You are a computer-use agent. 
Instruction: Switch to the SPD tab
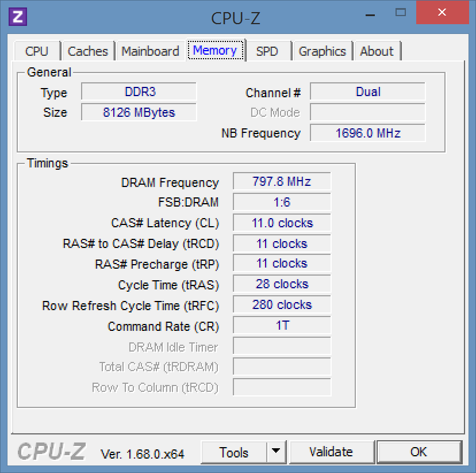point(267,51)
